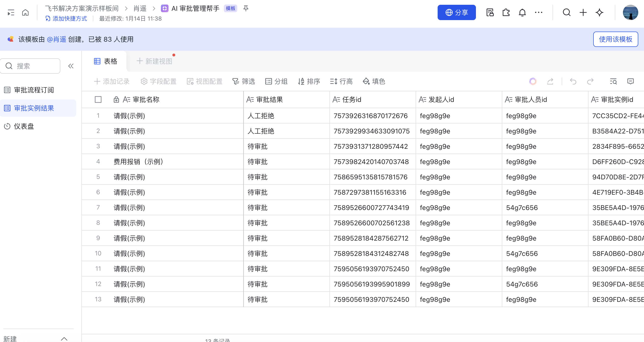Click the pin icon next to the template badge

pyautogui.click(x=246, y=9)
